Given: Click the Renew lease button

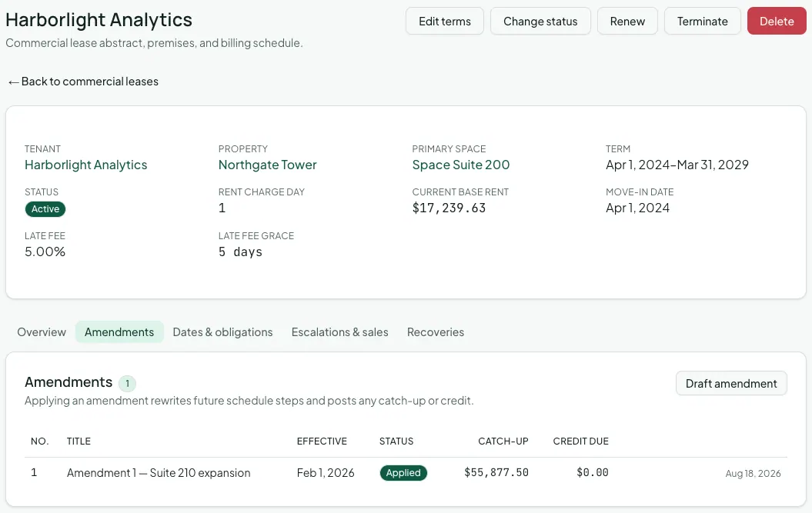Looking at the screenshot, I should click(x=627, y=22).
